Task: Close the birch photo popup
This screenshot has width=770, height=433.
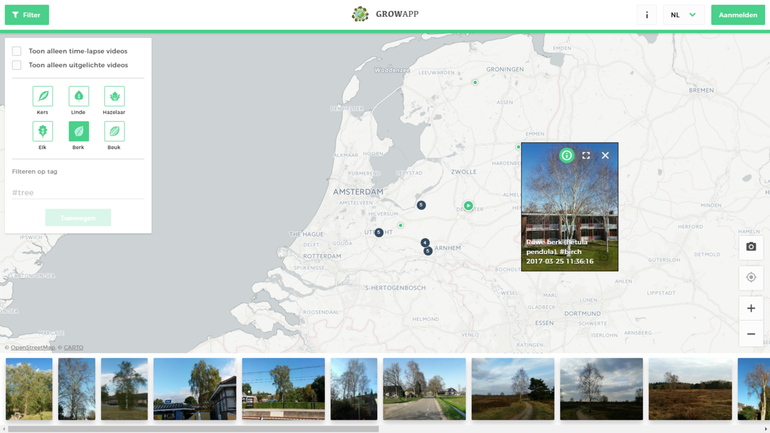Action: tap(605, 156)
